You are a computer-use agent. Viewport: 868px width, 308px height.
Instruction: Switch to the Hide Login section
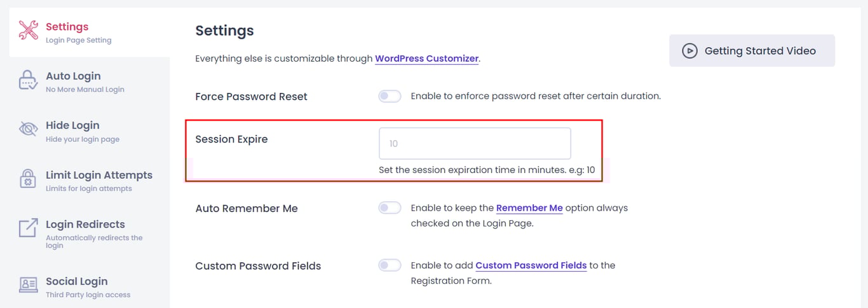pyautogui.click(x=72, y=126)
